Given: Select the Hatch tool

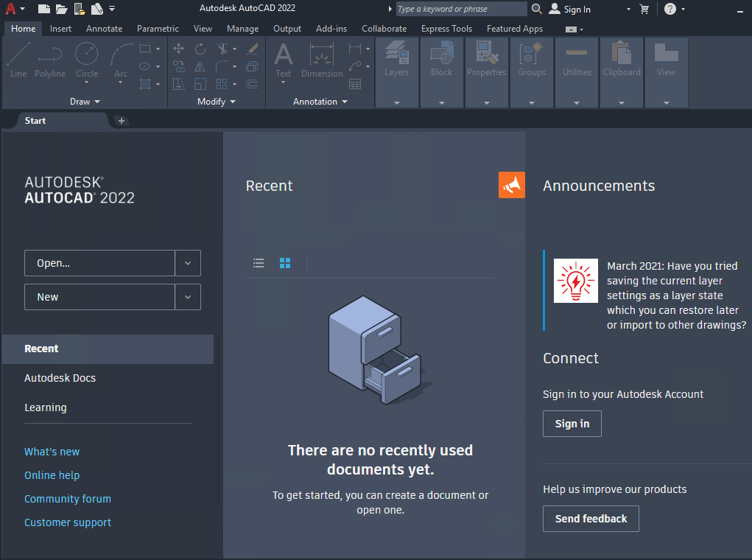Looking at the screenshot, I should point(145,84).
